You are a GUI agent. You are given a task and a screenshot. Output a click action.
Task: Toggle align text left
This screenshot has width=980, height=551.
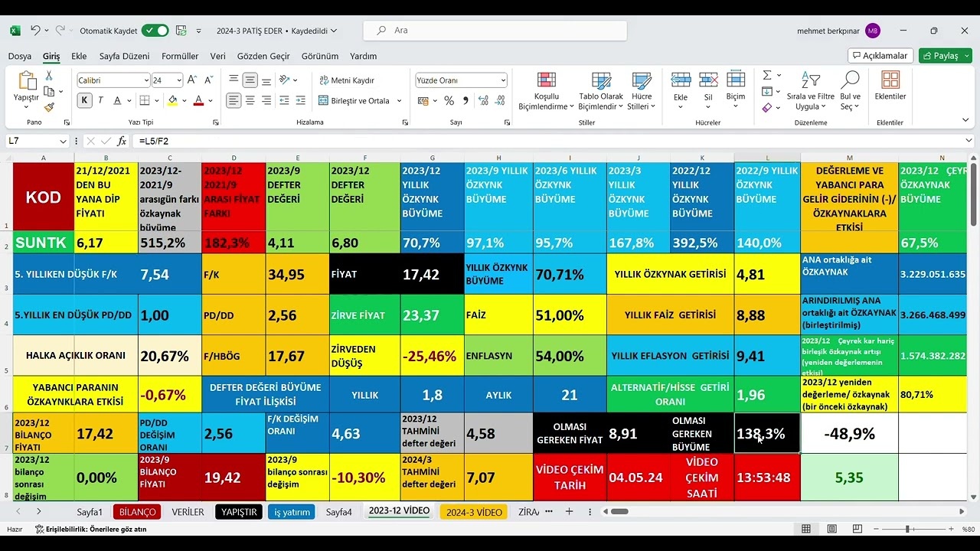pos(234,100)
